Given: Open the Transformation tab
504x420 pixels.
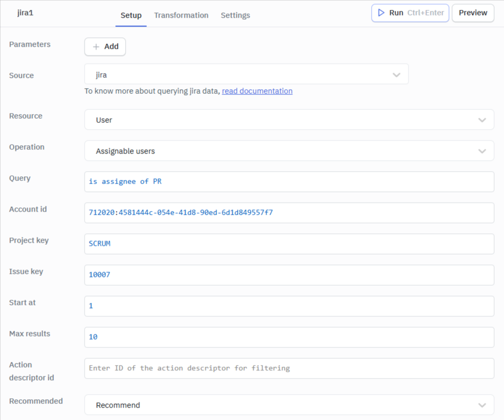Looking at the screenshot, I should tap(181, 16).
